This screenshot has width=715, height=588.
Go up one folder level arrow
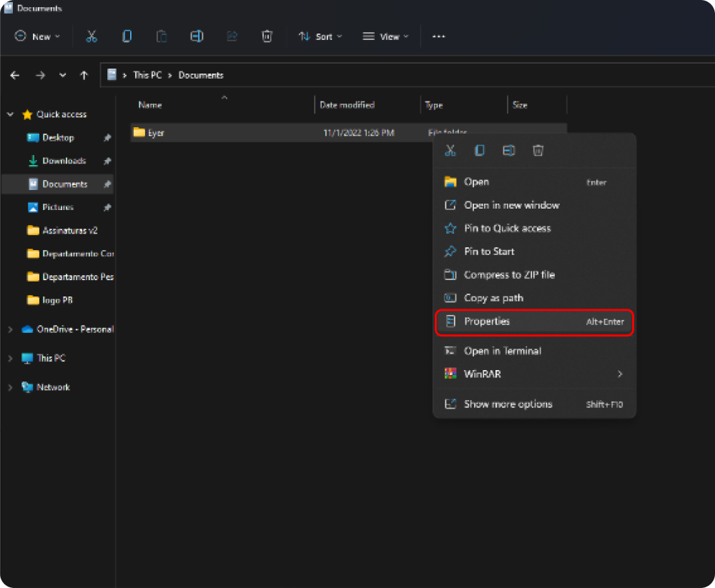click(84, 75)
